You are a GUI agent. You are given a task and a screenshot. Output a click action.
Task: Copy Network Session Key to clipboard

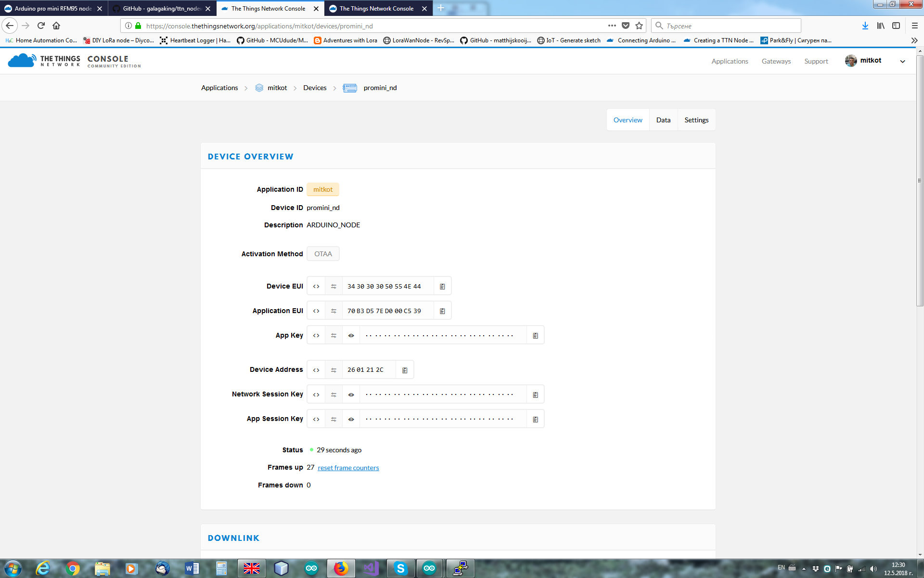pyautogui.click(x=535, y=394)
